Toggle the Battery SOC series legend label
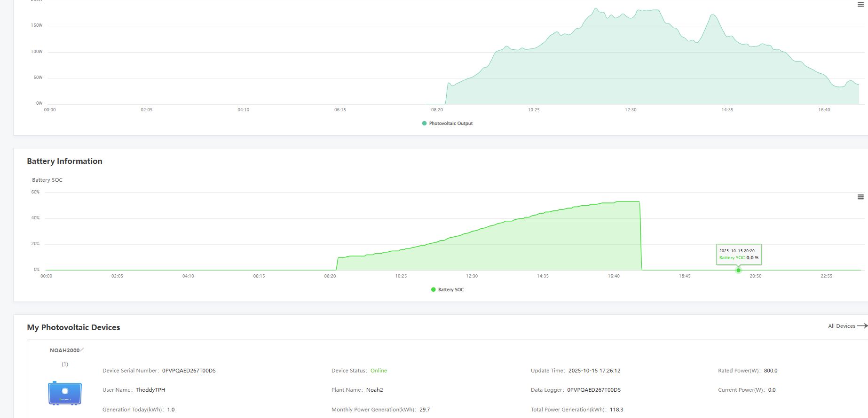This screenshot has width=868, height=418. 450,290
